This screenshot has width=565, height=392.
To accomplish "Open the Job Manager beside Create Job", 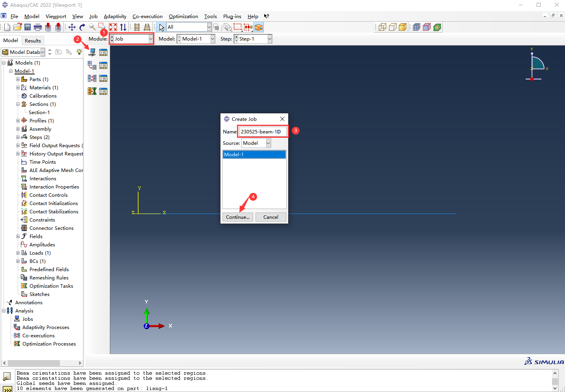I will point(103,52).
